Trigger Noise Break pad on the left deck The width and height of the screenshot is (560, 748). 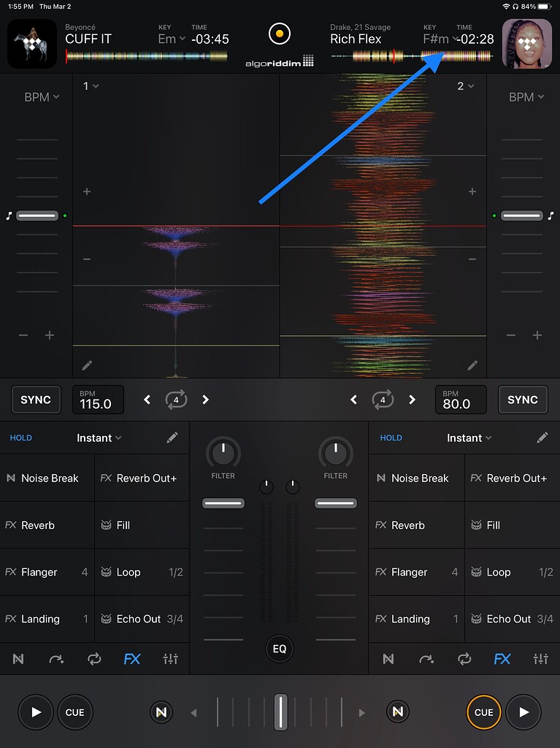click(x=47, y=478)
